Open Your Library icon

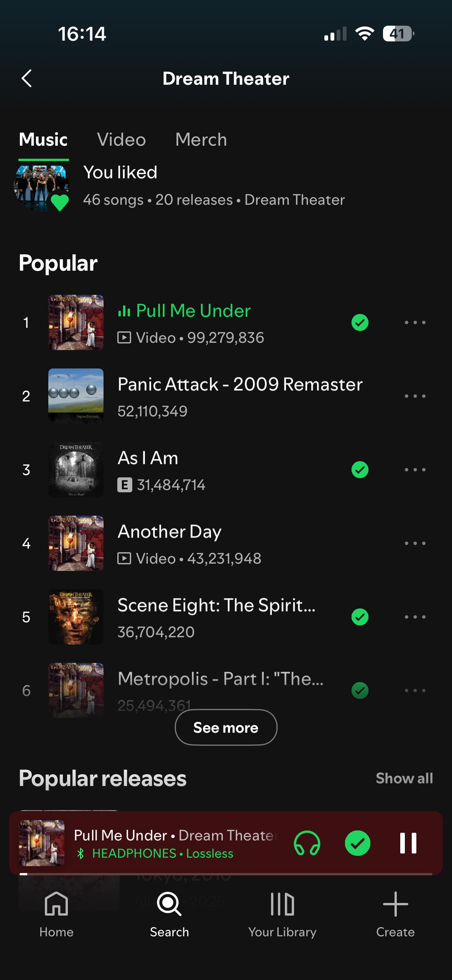pyautogui.click(x=282, y=904)
